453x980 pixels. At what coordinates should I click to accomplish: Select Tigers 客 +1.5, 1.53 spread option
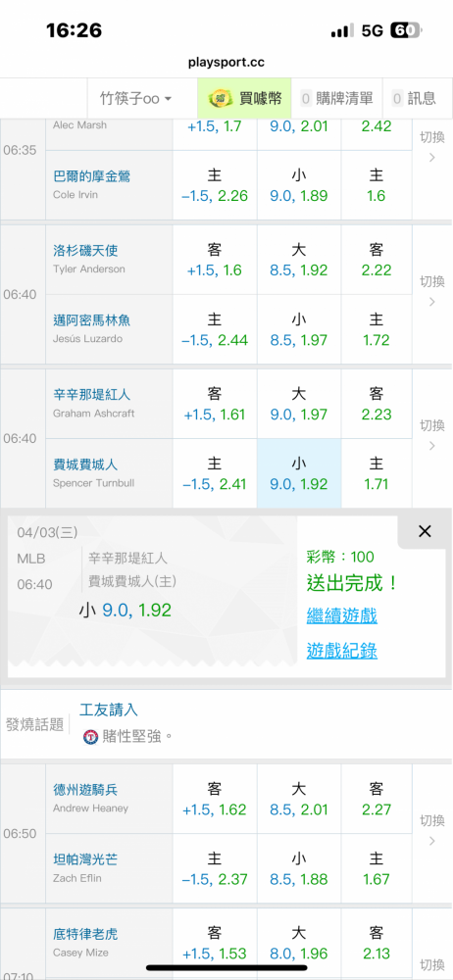(x=215, y=945)
